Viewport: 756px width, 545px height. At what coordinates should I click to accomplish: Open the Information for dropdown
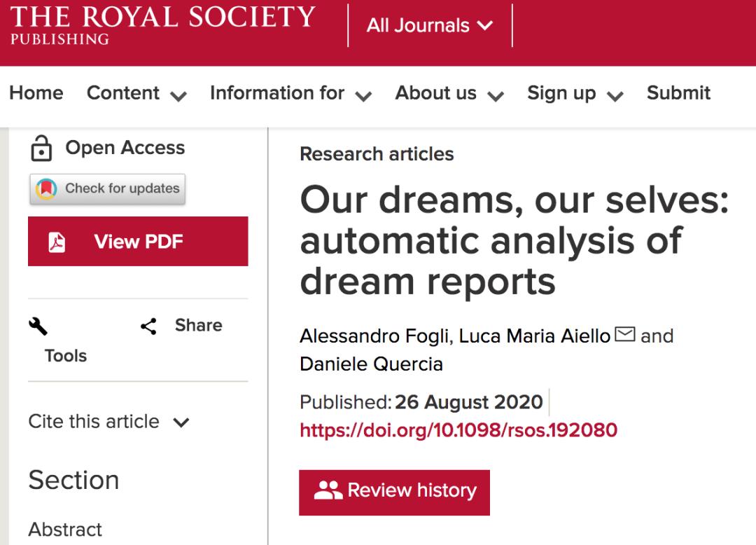click(x=290, y=94)
